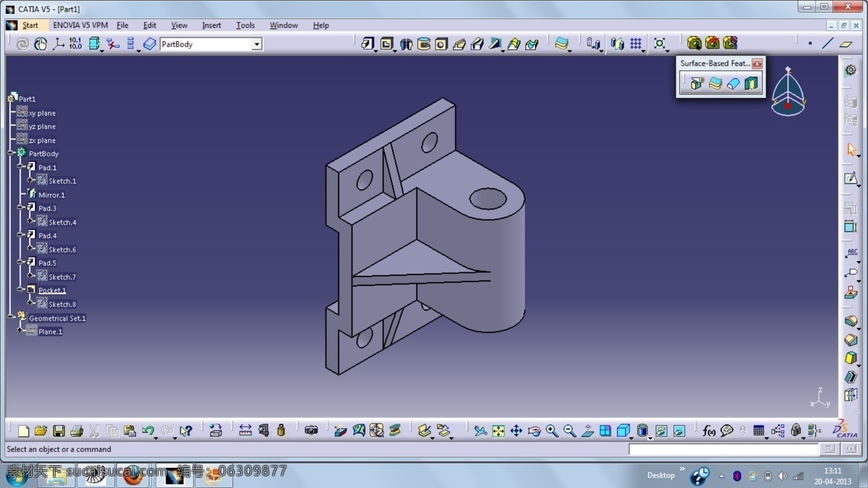This screenshot has width=868, height=488.
Task: Click Thick Surface icon in Surface-Based Features panel
Action: pos(715,83)
